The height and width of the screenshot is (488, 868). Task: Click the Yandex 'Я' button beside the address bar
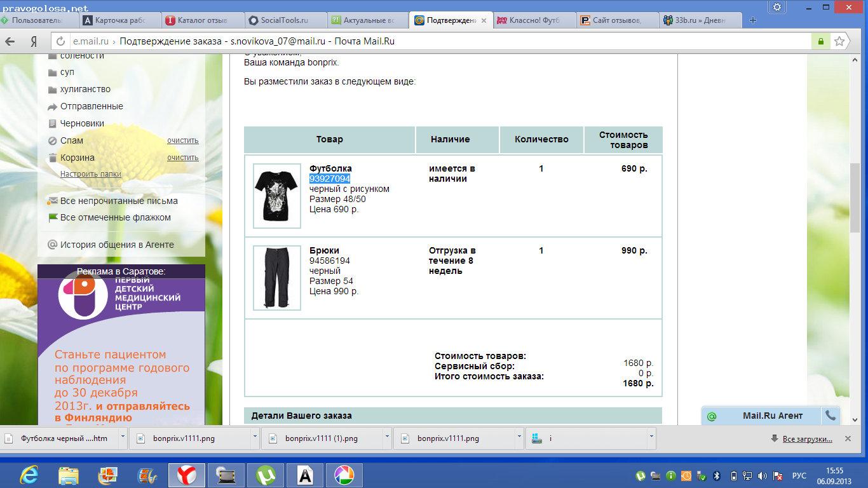[x=33, y=41]
